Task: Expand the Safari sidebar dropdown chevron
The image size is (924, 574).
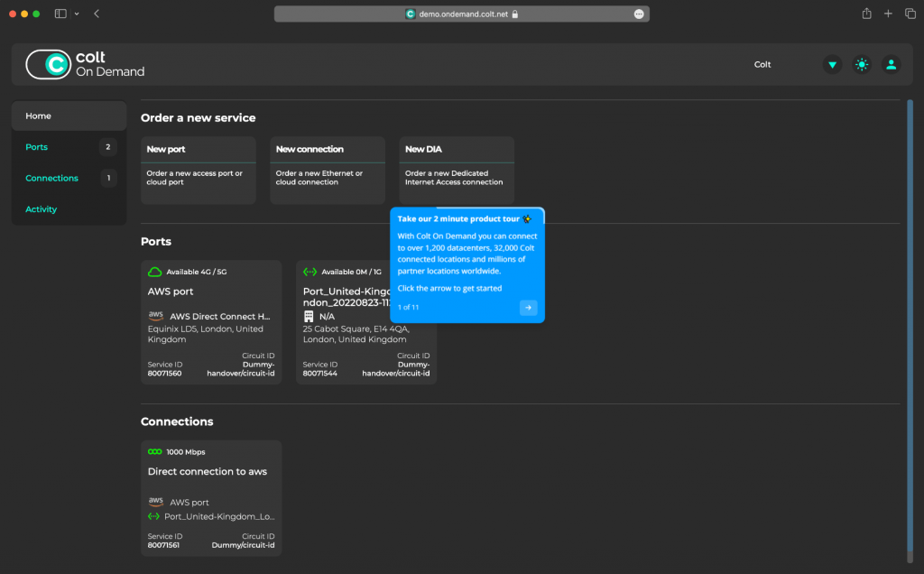Action: pyautogui.click(x=77, y=14)
